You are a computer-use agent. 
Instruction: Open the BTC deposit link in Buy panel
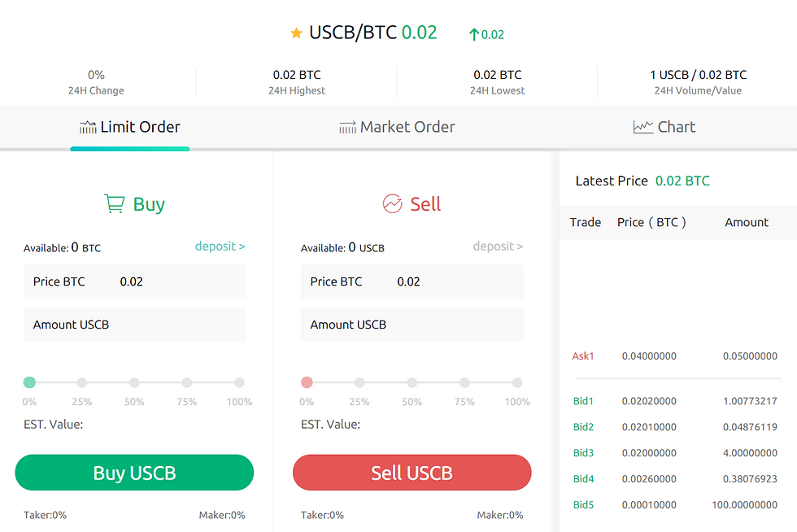220,246
